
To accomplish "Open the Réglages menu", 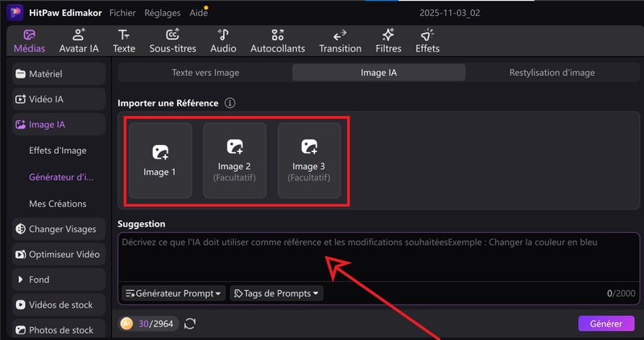I will coord(163,13).
